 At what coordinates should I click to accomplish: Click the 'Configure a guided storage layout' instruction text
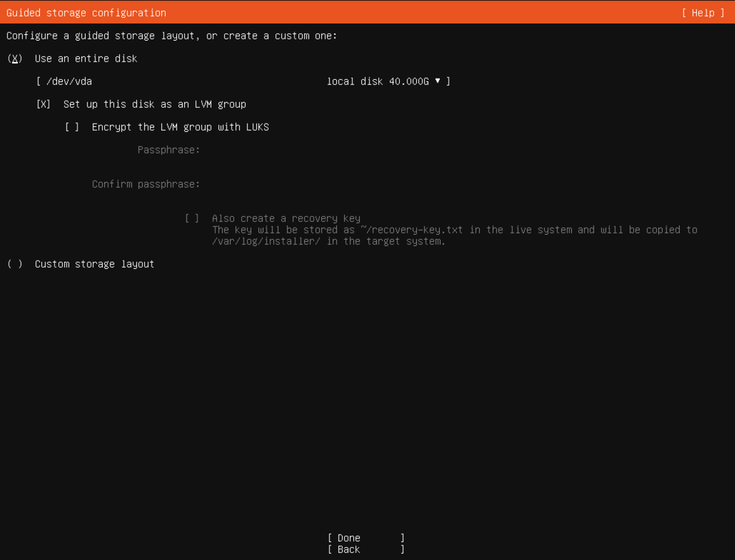(x=171, y=36)
